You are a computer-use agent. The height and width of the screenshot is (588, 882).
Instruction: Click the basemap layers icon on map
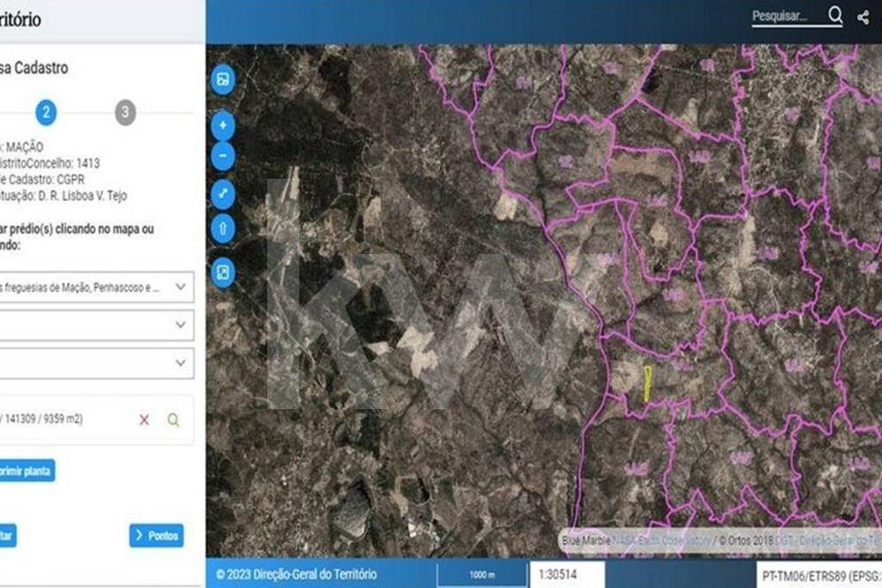point(223,80)
